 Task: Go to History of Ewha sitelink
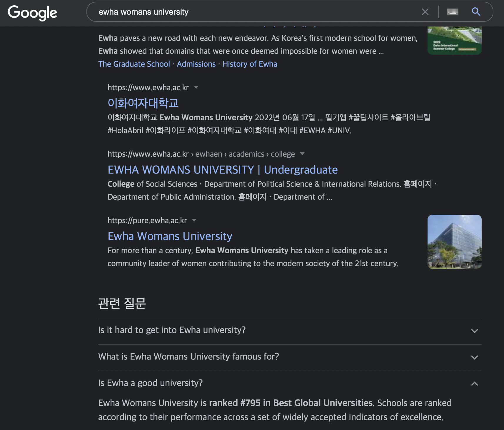[x=250, y=64]
